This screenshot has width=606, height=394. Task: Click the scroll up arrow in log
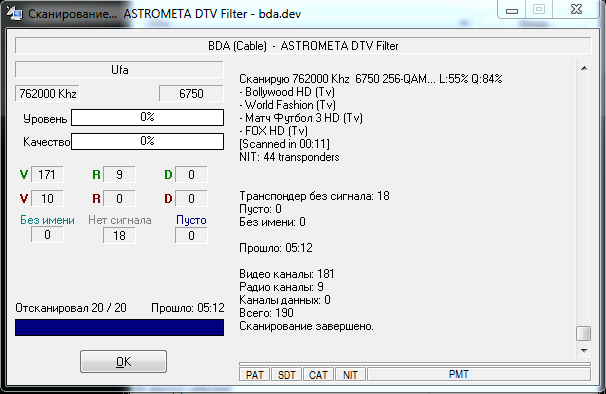click(584, 68)
